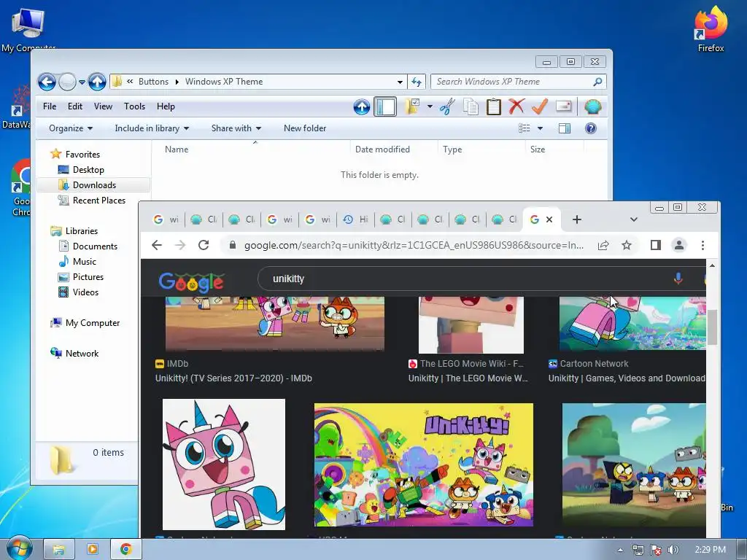747x560 pixels.
Task: Bookmark this tab with the star icon
Action: (x=627, y=245)
